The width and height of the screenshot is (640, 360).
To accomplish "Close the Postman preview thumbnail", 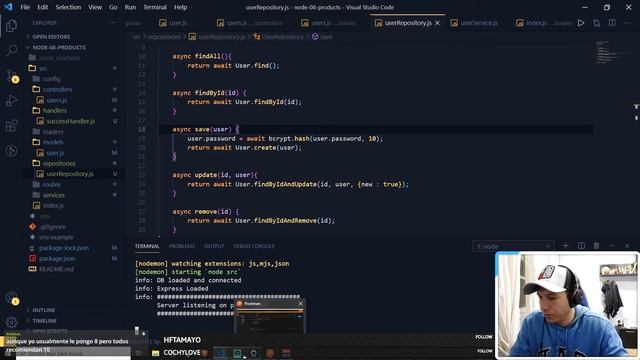I will [x=301, y=304].
